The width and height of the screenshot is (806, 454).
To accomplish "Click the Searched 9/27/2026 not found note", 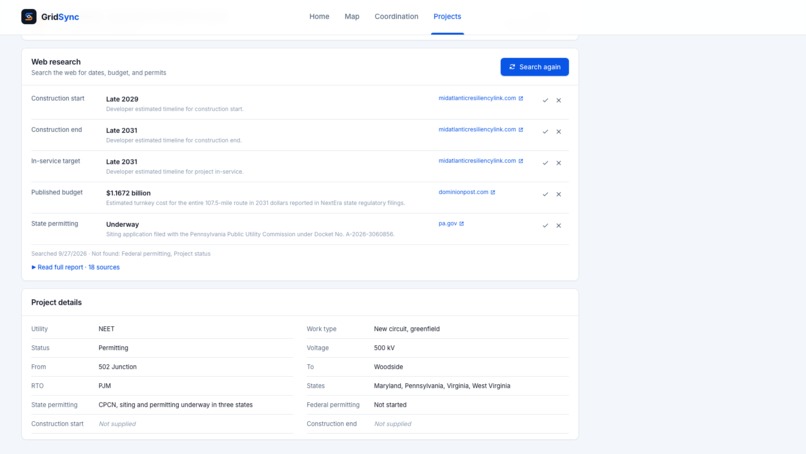I will tap(121, 254).
